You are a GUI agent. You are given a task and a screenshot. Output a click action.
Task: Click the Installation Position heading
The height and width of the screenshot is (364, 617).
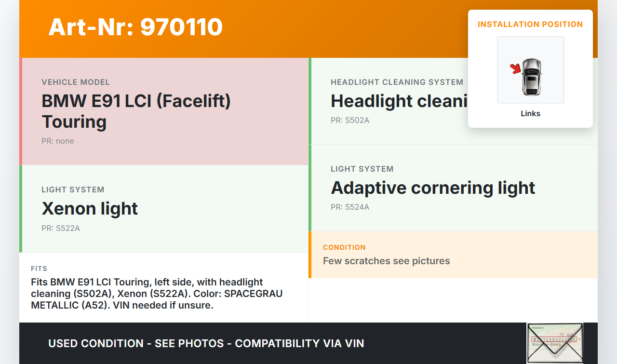pyautogui.click(x=530, y=24)
